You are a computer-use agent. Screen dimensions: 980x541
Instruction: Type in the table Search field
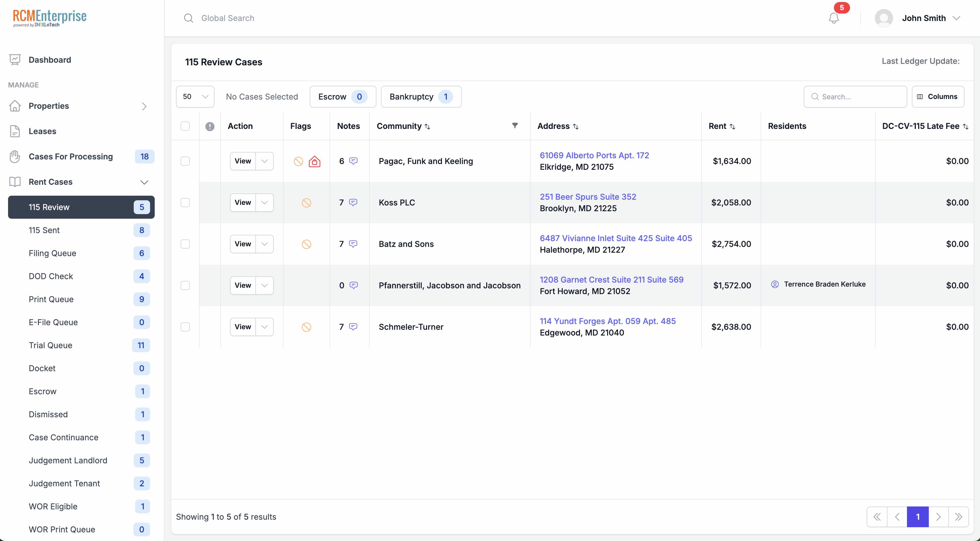[855, 96]
